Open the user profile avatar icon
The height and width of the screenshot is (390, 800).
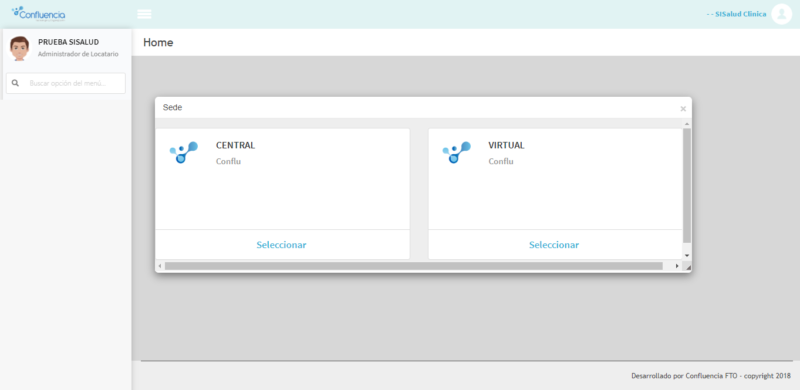point(781,14)
